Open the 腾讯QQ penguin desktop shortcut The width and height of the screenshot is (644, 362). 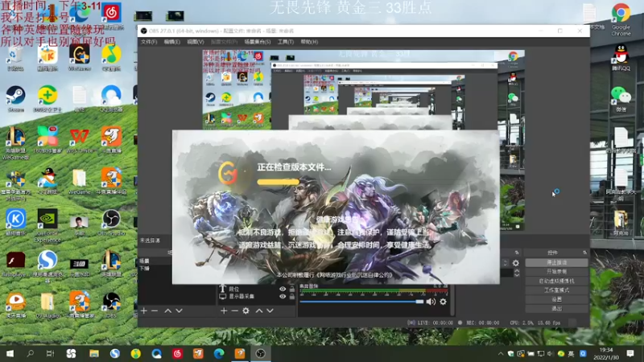tap(621, 57)
